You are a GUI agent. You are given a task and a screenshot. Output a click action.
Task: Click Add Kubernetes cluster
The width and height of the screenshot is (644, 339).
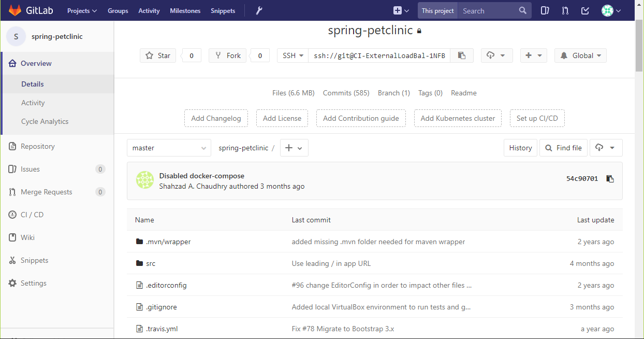pyautogui.click(x=458, y=118)
